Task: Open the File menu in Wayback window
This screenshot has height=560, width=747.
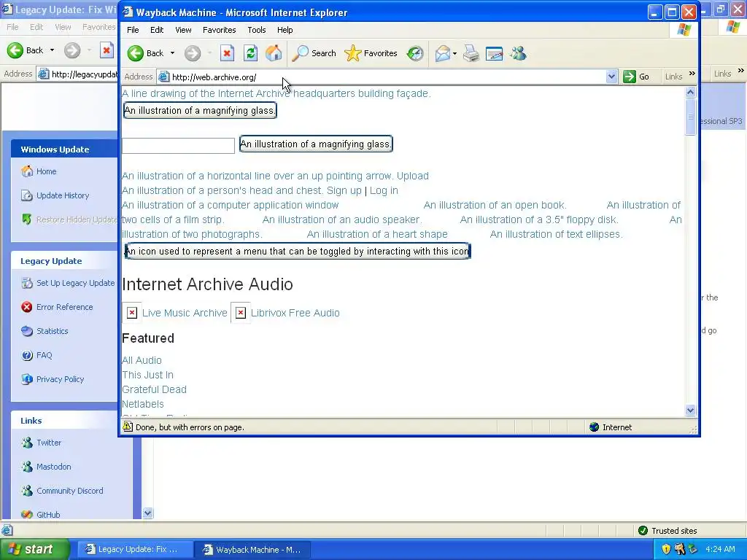Action: coord(133,30)
